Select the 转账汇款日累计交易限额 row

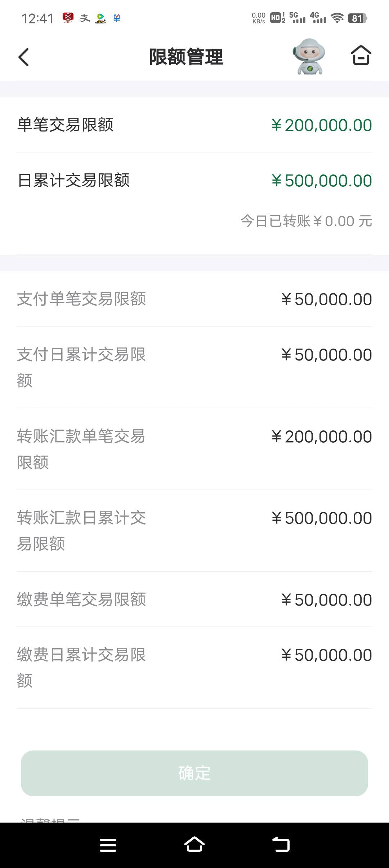click(x=194, y=531)
